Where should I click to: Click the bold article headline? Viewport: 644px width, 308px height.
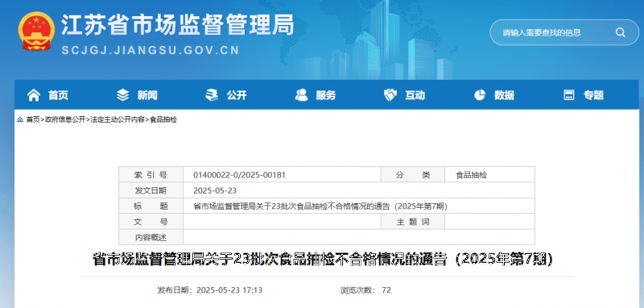(323, 259)
